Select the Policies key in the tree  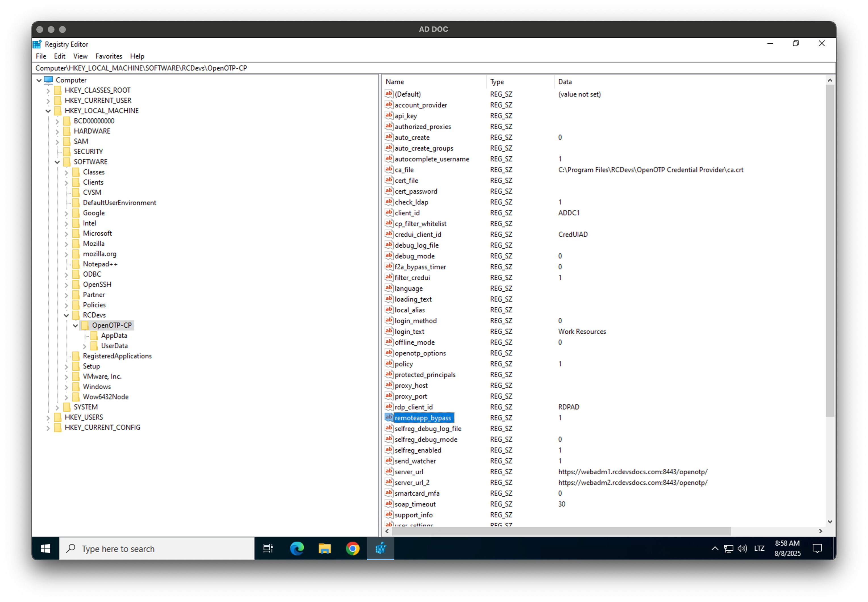coord(94,305)
